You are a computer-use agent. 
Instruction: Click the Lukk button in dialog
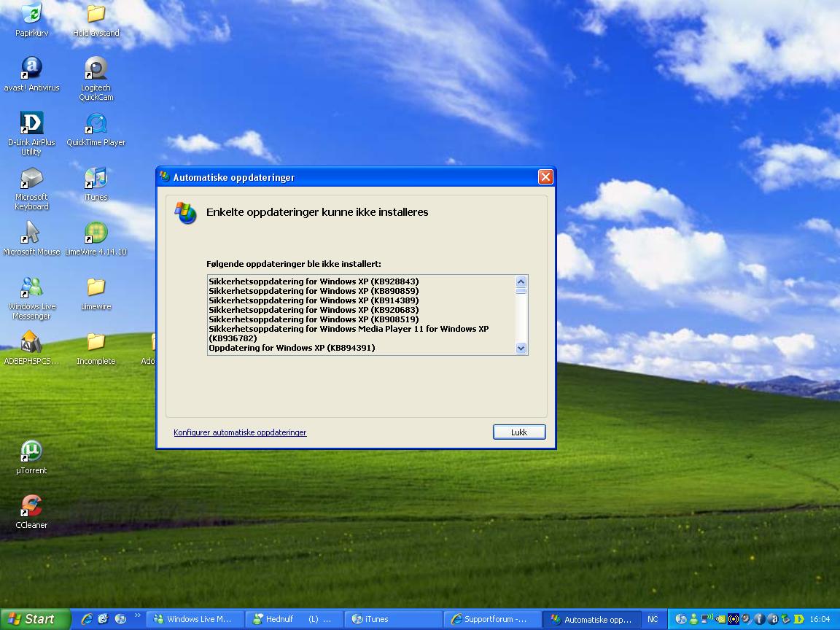click(x=519, y=432)
